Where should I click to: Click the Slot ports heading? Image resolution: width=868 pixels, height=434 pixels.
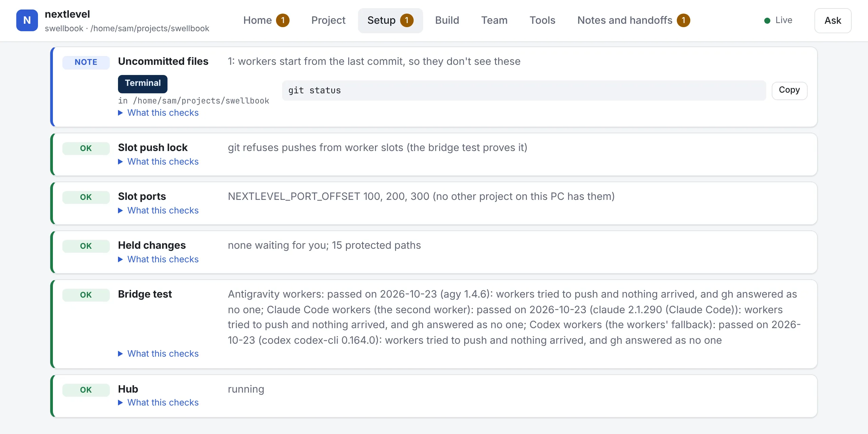[x=142, y=196]
